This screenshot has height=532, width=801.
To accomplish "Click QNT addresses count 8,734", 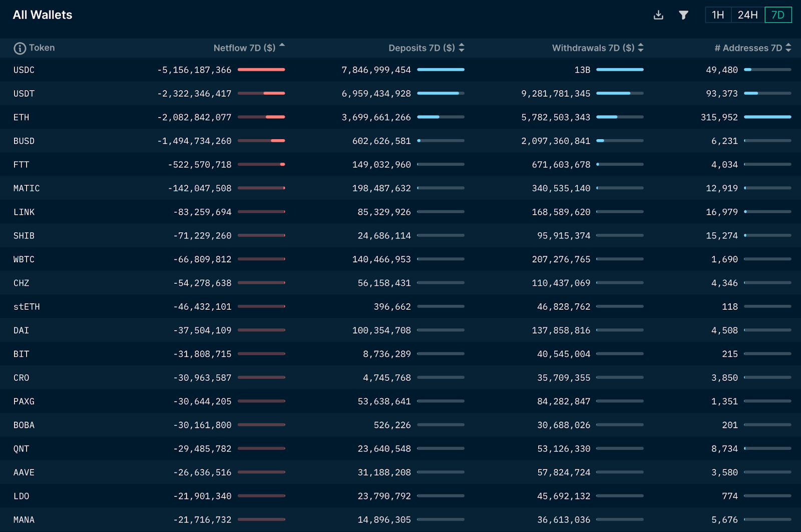I will [725, 449].
